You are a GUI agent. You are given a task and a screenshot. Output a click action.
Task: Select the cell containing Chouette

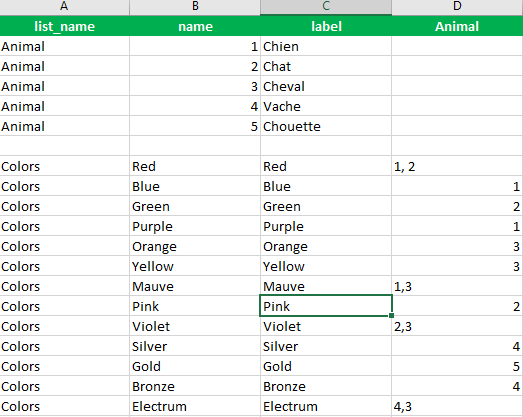pyautogui.click(x=326, y=126)
